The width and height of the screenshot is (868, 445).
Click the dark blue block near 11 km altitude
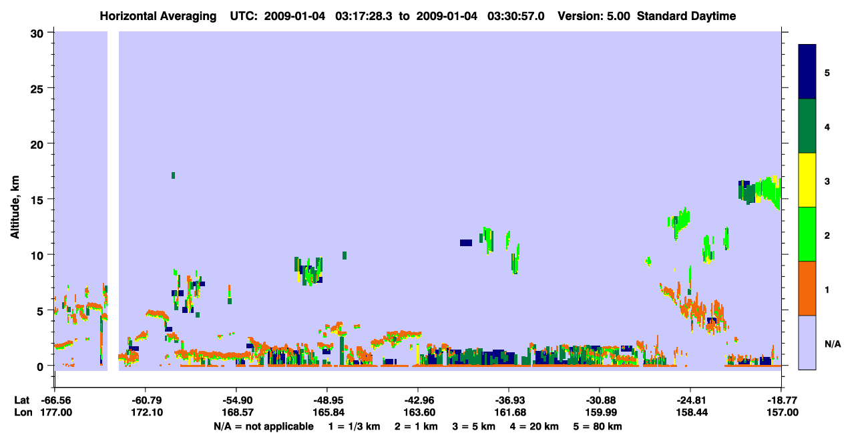point(466,243)
